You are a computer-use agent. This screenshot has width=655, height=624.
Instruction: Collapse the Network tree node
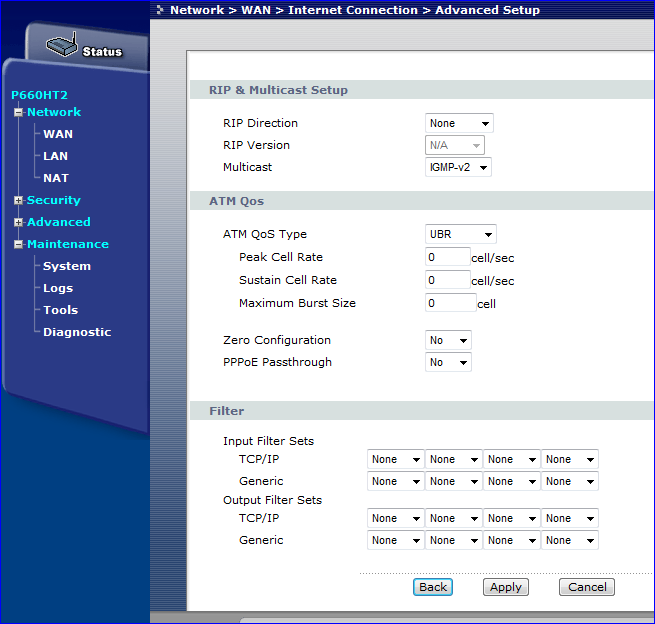(x=18, y=112)
